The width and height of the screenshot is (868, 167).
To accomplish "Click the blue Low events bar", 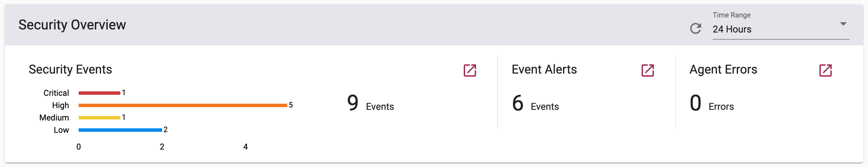I will [x=120, y=130].
